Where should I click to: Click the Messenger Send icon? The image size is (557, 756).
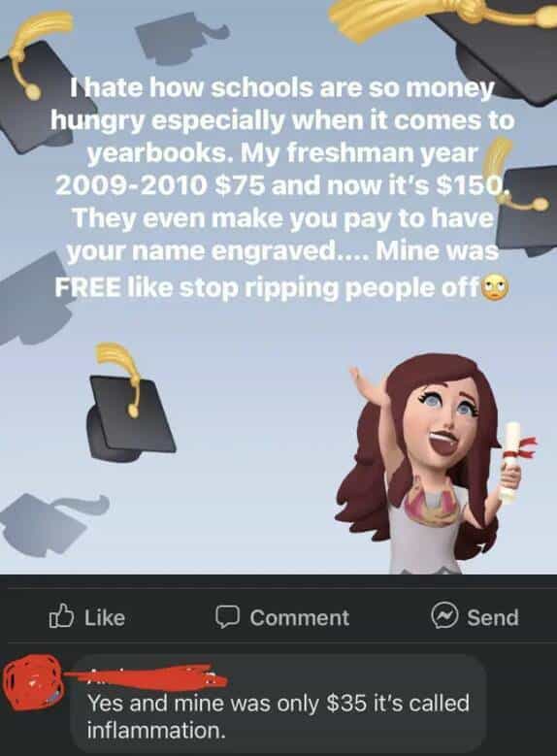pos(444,615)
